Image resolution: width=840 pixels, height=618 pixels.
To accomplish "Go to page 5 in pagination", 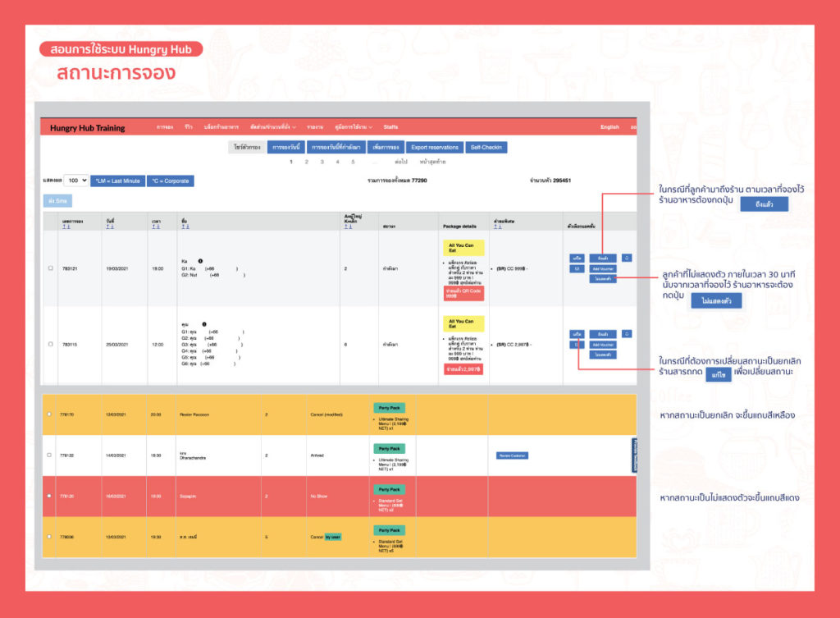I will 353,162.
